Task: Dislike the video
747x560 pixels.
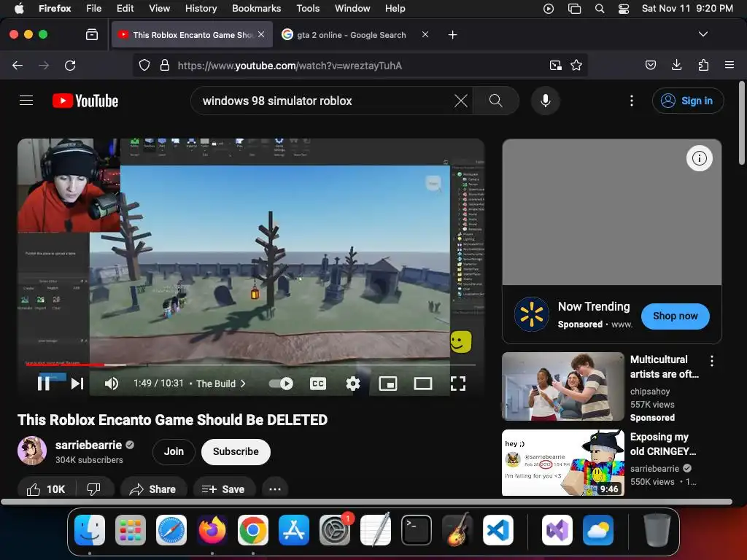Action: pyautogui.click(x=94, y=489)
